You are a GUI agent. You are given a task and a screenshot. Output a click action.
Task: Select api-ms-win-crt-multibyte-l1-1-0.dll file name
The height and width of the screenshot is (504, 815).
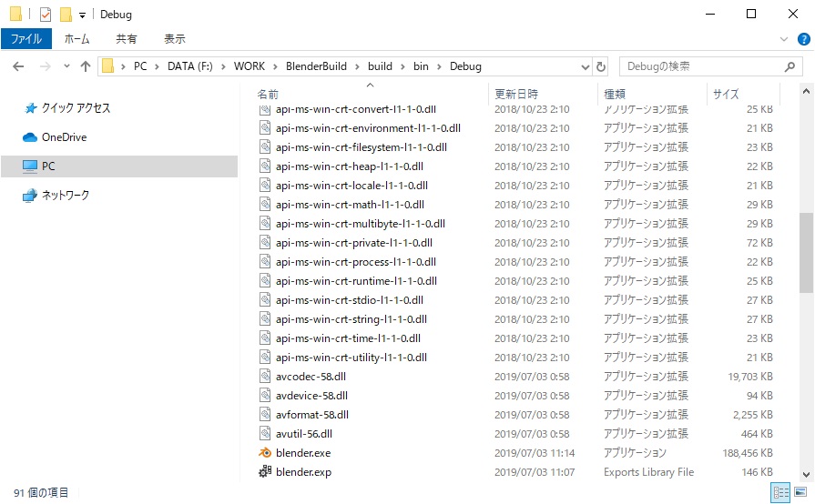(361, 224)
